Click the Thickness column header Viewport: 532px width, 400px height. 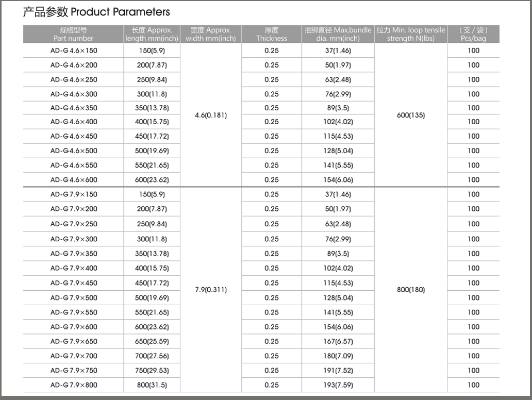pyautogui.click(x=271, y=34)
